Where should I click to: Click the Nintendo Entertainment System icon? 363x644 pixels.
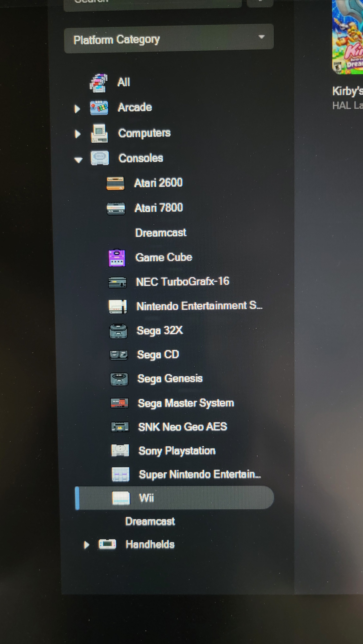click(117, 307)
